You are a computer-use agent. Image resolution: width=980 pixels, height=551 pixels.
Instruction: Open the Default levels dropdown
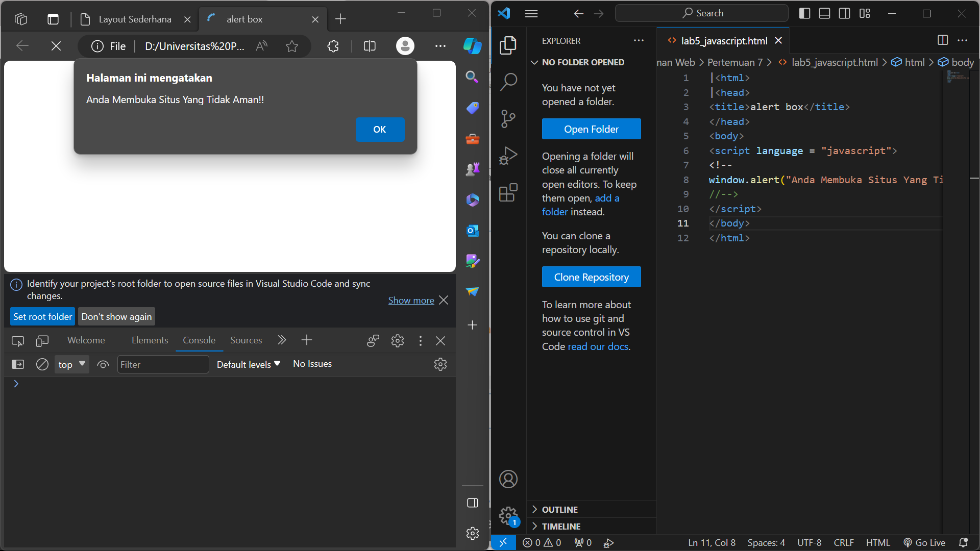(248, 364)
